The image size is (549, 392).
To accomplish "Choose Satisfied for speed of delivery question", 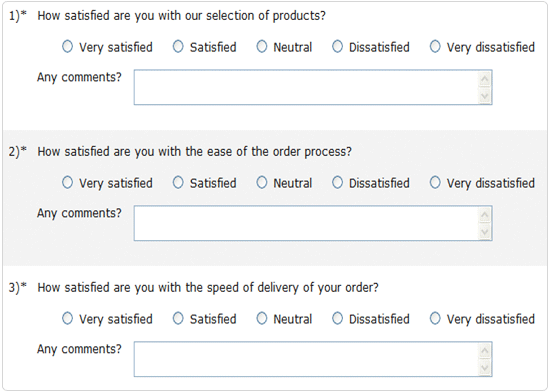I will [x=178, y=318].
